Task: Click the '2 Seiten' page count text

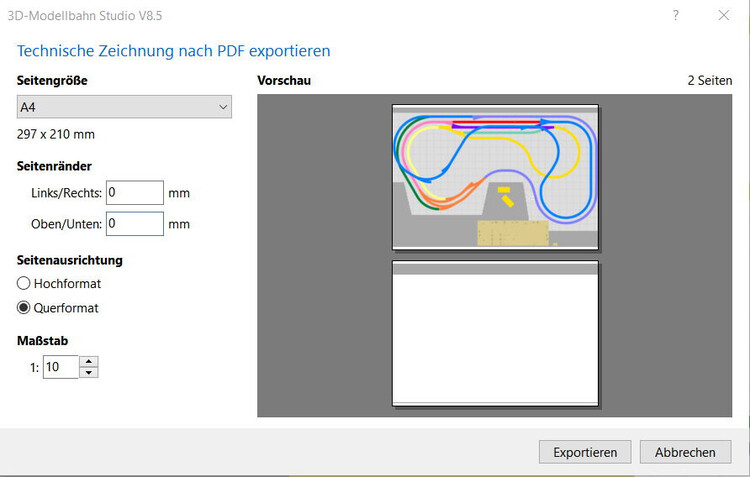Action: [710, 80]
